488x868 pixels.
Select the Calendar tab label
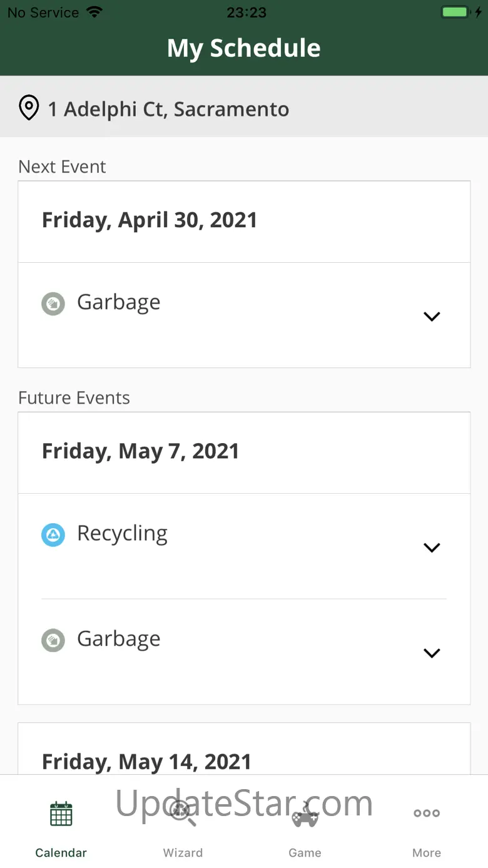61,852
